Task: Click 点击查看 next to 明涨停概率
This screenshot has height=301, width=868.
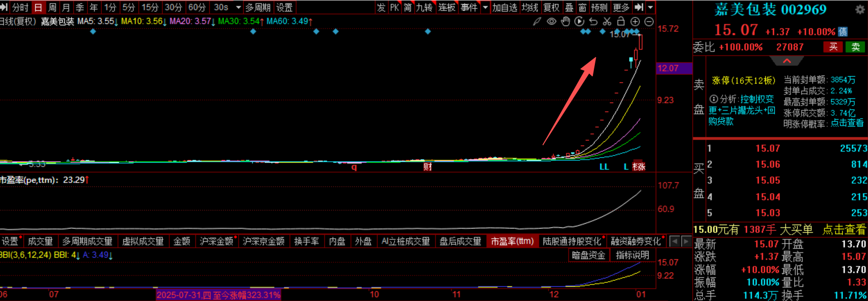Action: point(847,123)
